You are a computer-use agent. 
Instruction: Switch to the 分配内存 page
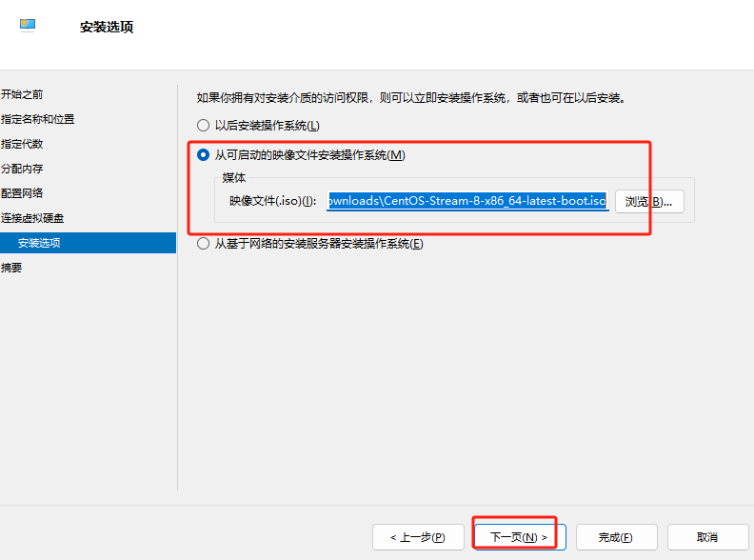click(x=22, y=169)
